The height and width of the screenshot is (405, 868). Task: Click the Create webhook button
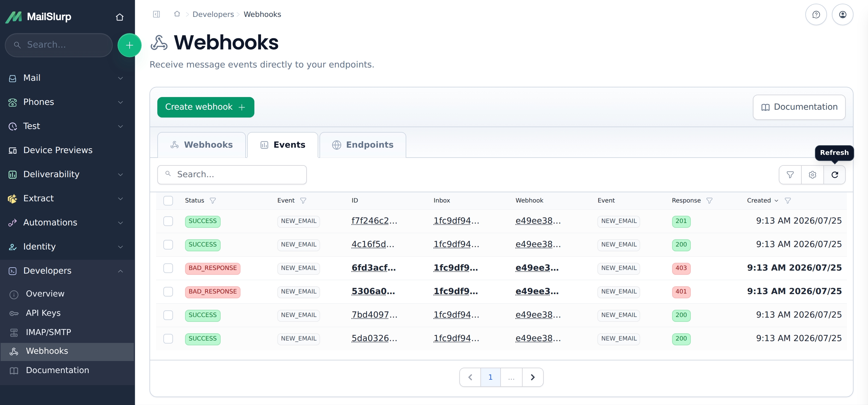pyautogui.click(x=206, y=107)
